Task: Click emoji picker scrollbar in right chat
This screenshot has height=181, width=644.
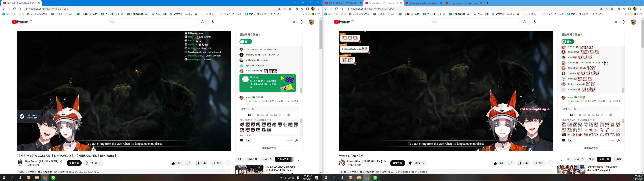Action: point(623,121)
